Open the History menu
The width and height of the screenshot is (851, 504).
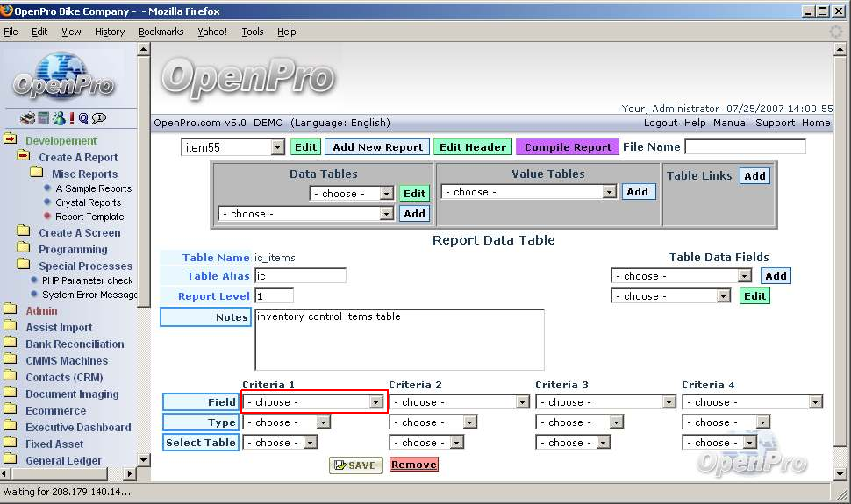(x=110, y=32)
